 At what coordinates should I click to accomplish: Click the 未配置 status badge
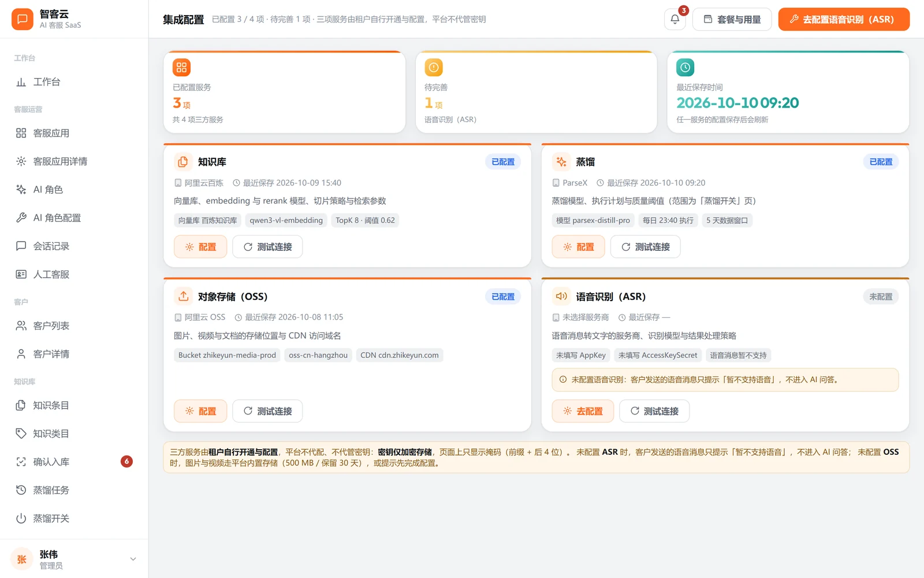881,297
